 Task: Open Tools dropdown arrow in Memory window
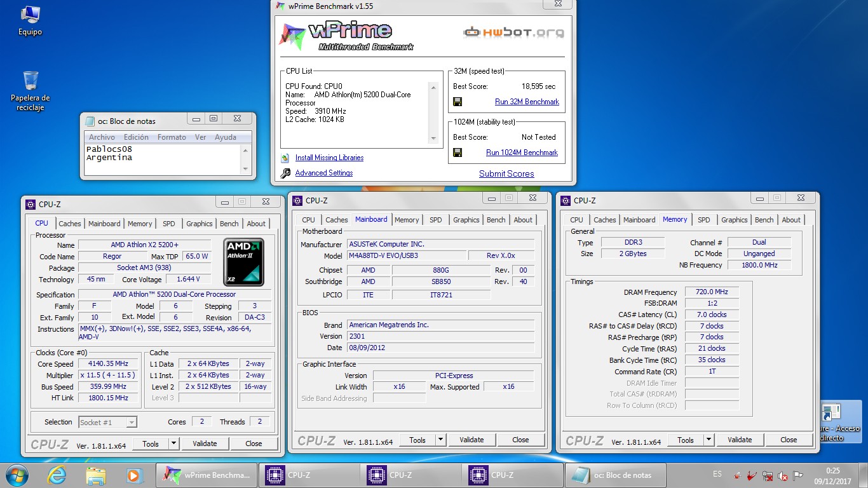coord(709,440)
